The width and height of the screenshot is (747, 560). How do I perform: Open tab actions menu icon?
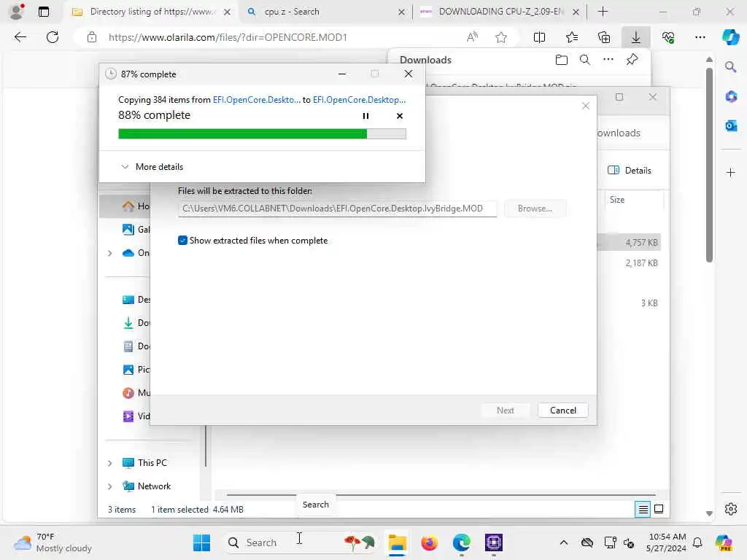coord(43,12)
